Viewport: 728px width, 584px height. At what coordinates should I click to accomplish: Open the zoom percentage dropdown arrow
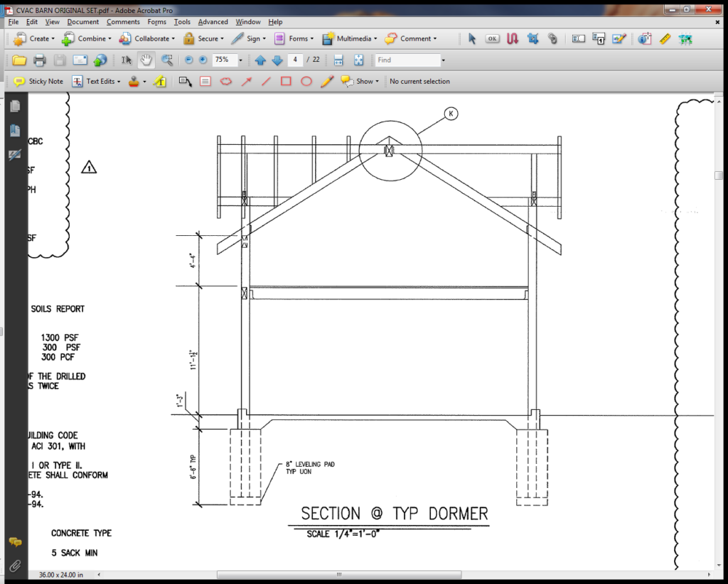tap(240, 60)
